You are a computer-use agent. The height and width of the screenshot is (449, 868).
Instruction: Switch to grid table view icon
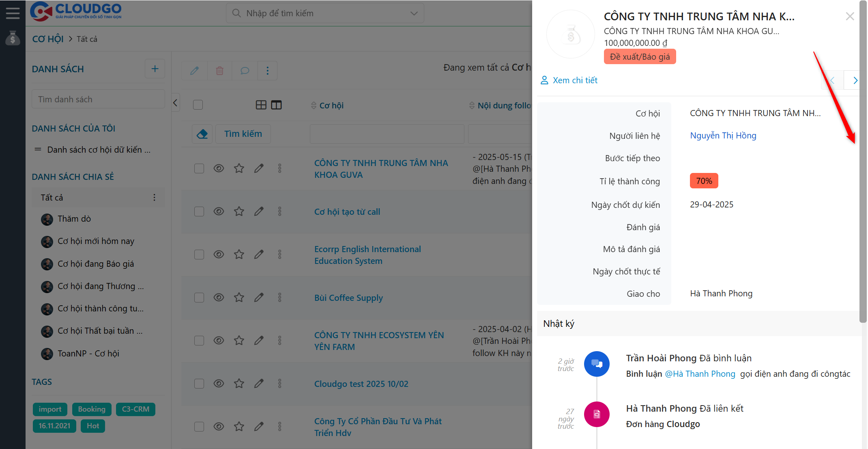tap(261, 105)
